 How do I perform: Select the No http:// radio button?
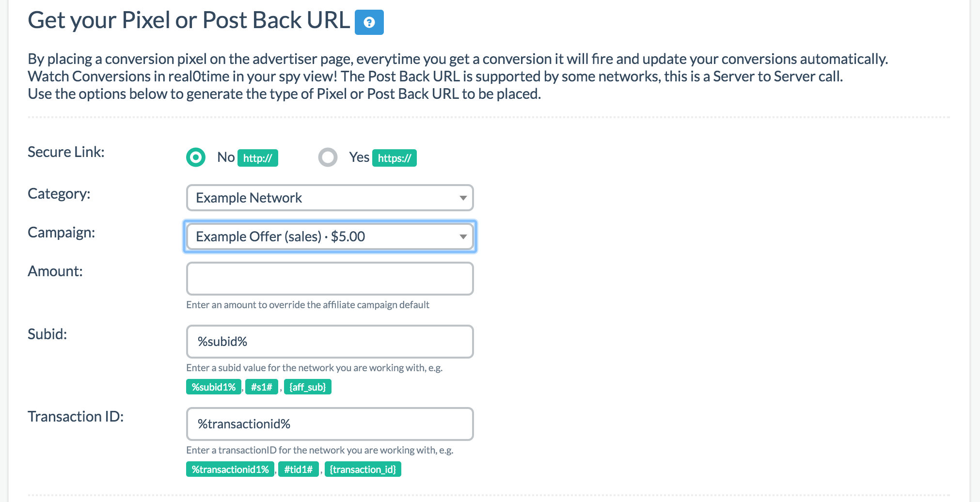coord(196,157)
